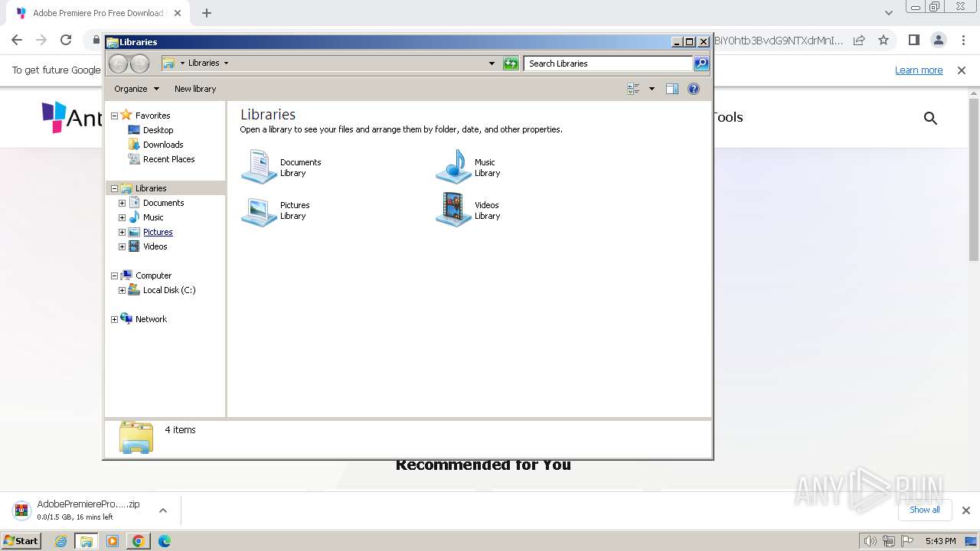Open the Music library icon
The width and height of the screenshot is (980, 551).
(x=453, y=167)
